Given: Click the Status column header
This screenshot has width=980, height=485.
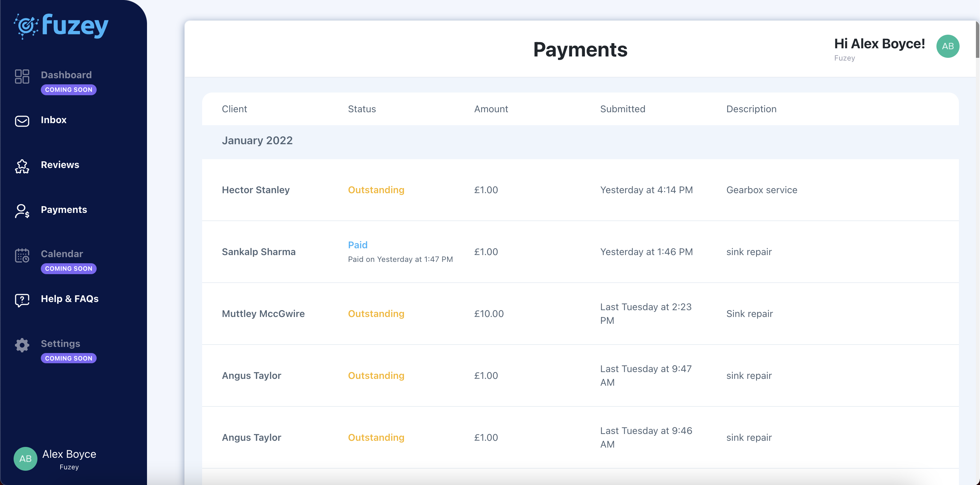Looking at the screenshot, I should [x=361, y=109].
